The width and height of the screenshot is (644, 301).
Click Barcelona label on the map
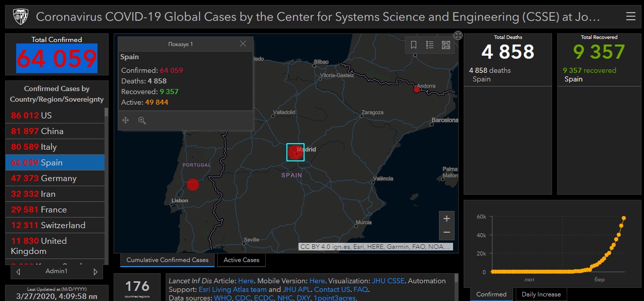pyautogui.click(x=444, y=120)
